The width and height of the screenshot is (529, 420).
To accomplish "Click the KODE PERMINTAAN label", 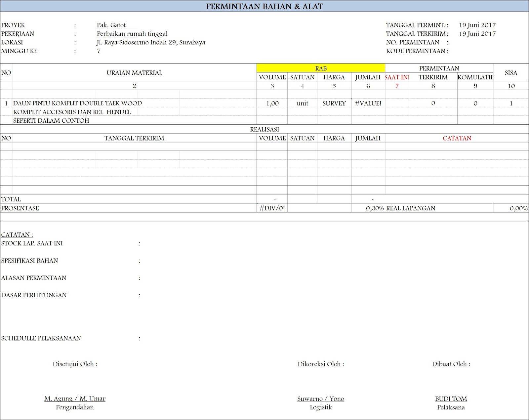I will (x=416, y=51).
